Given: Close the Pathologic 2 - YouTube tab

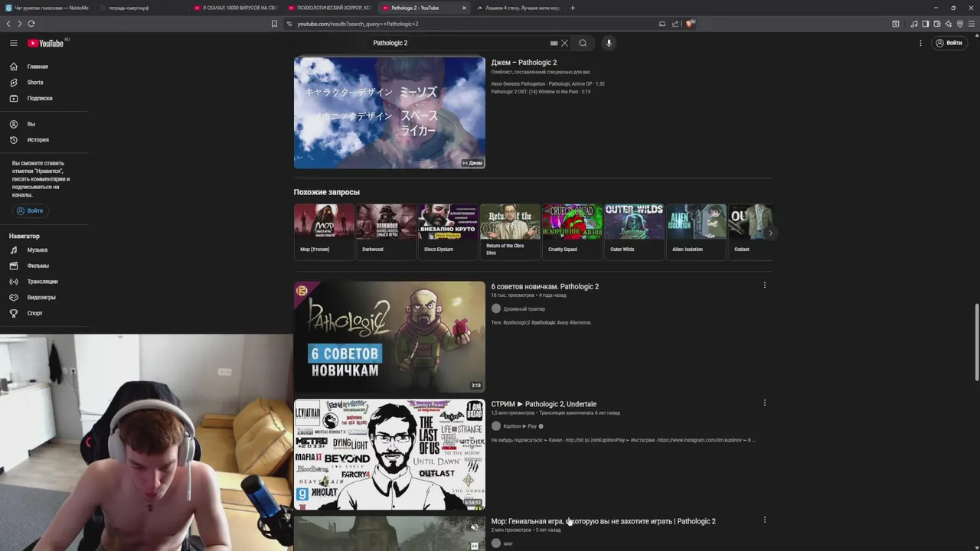Looking at the screenshot, I should point(464,8).
